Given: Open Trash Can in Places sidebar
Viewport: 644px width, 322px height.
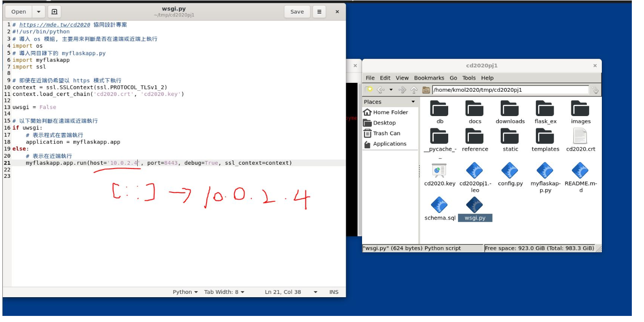Looking at the screenshot, I should click(386, 133).
